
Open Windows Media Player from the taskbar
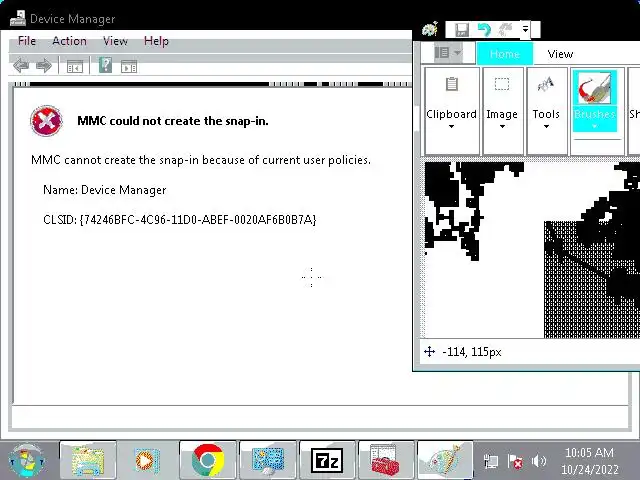pyautogui.click(x=147, y=460)
